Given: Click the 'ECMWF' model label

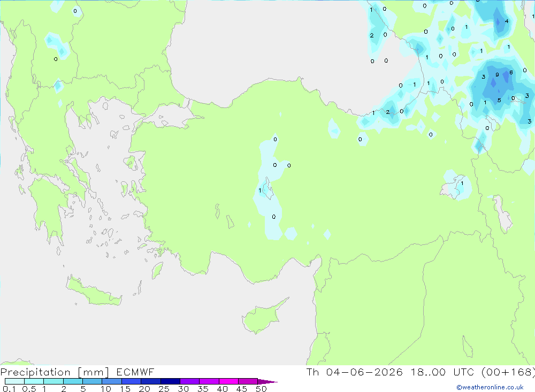Looking at the screenshot, I should (135, 372).
